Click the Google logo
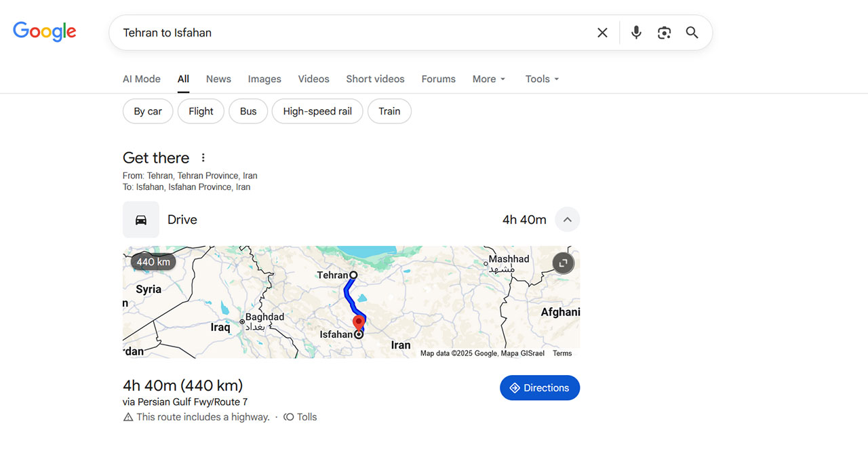Image resolution: width=868 pixels, height=451 pixels. [x=45, y=32]
